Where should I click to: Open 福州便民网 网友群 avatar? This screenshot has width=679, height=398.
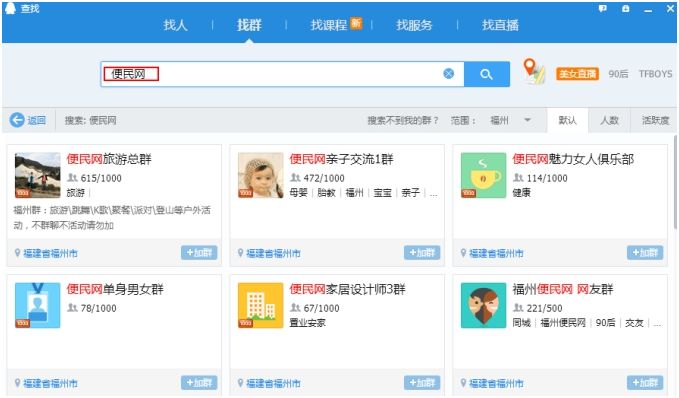(483, 305)
